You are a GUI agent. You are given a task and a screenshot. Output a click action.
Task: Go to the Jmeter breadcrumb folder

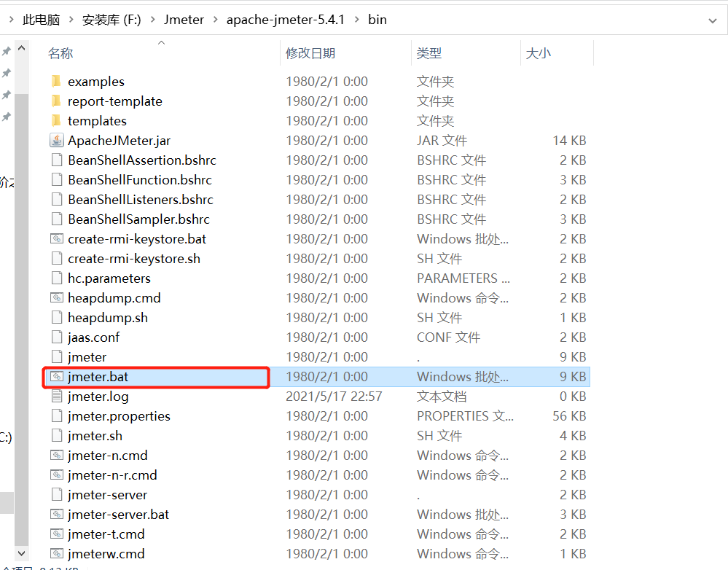tap(184, 20)
